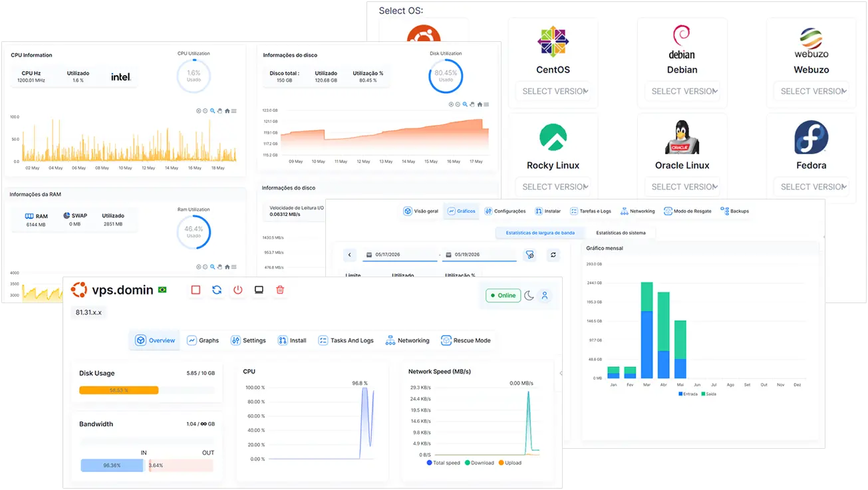The height and width of the screenshot is (490, 868).
Task: Click zoom in icon on CPU chart toolbar
Action: [x=199, y=111]
